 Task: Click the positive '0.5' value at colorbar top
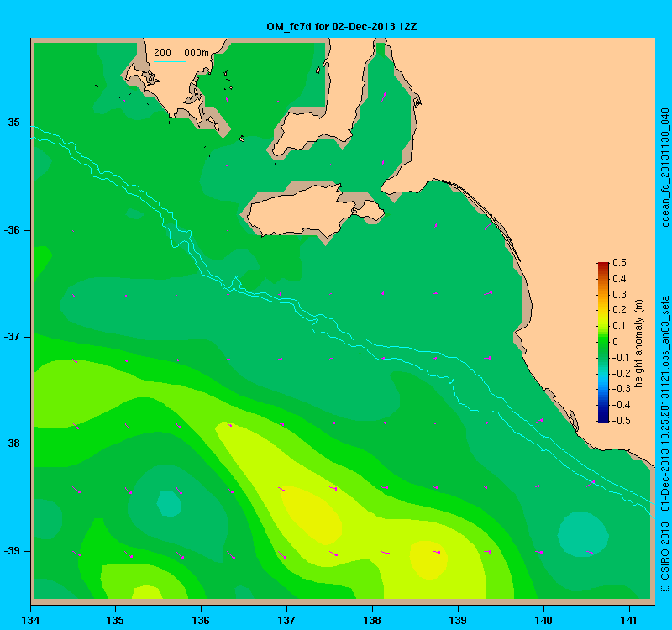click(x=619, y=263)
